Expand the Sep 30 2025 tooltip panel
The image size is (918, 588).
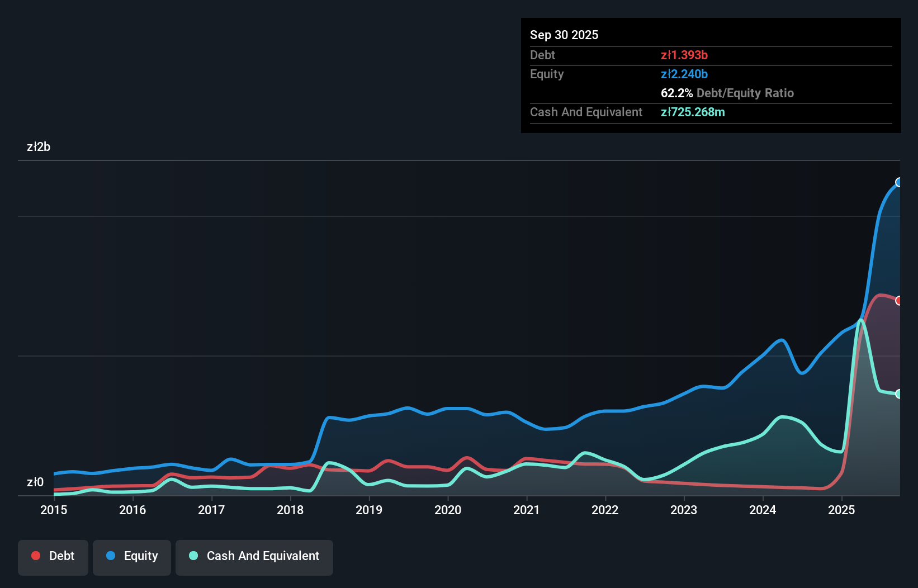pyautogui.click(x=564, y=35)
